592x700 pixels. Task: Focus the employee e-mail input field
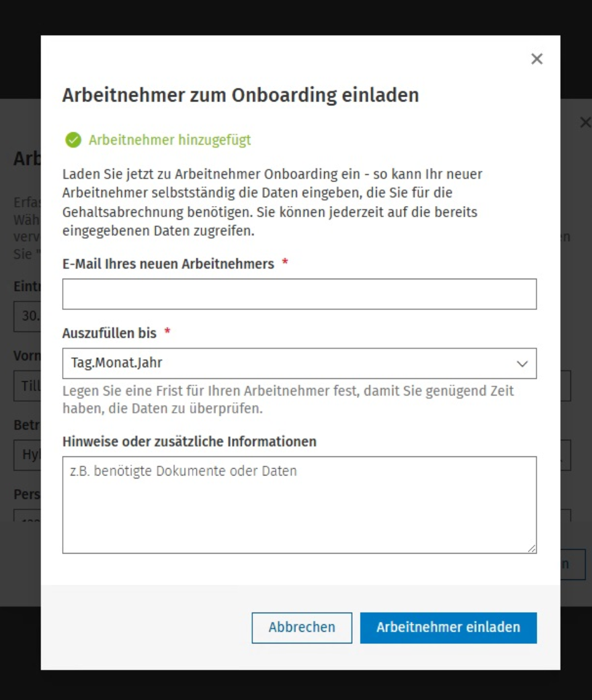coord(299,294)
